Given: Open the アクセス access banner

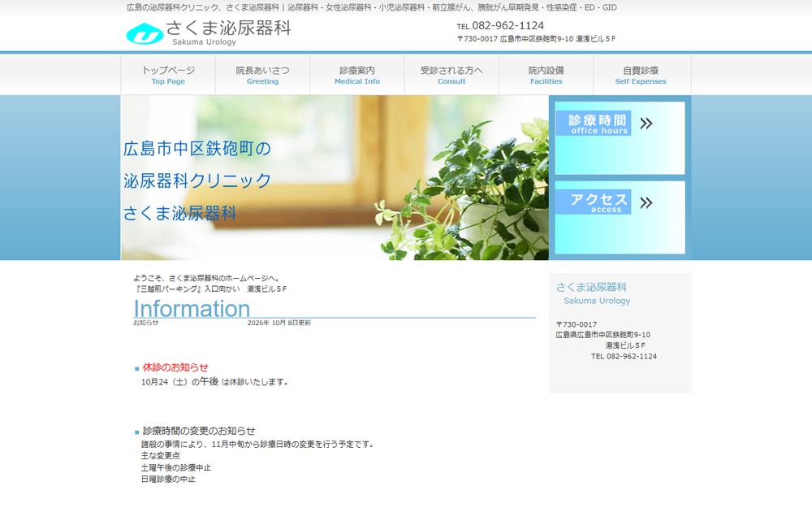Looking at the screenshot, I should tap(620, 217).
